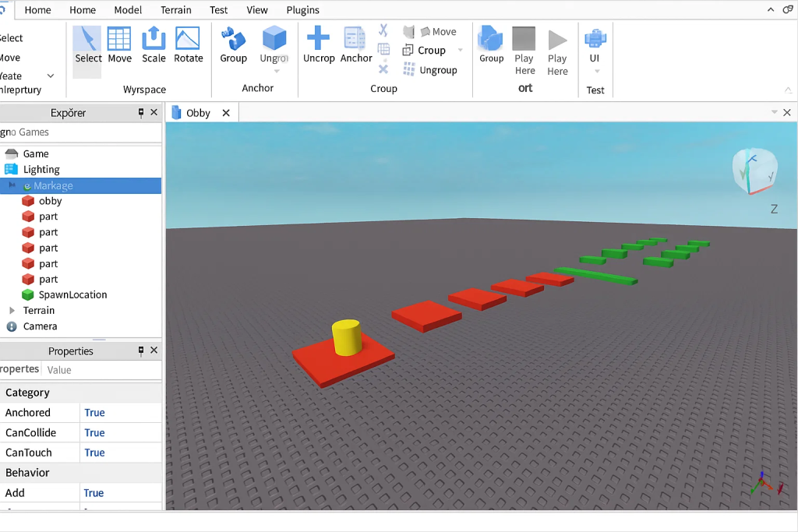
Task: Click the Uncrop plus icon
Action: 318,38
